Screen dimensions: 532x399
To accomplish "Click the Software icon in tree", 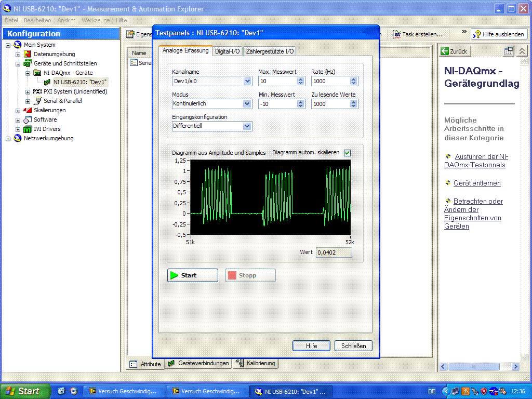I will [x=28, y=119].
